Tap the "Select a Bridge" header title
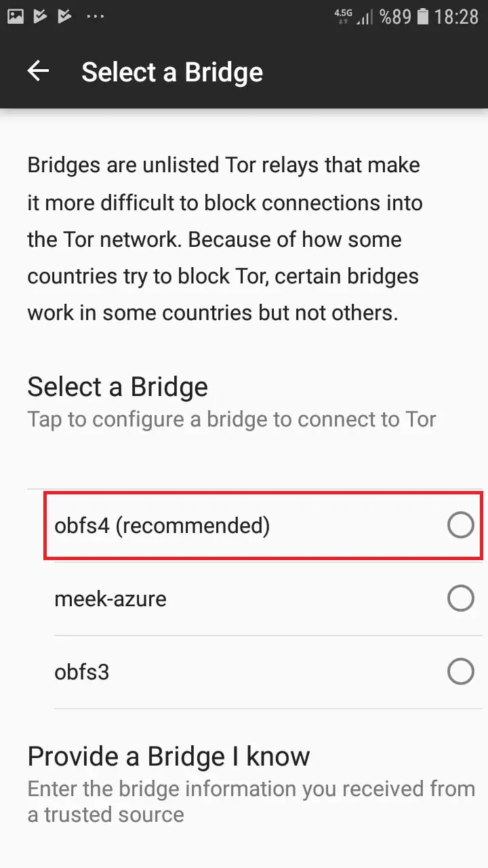This screenshot has width=488, height=868. (x=172, y=72)
